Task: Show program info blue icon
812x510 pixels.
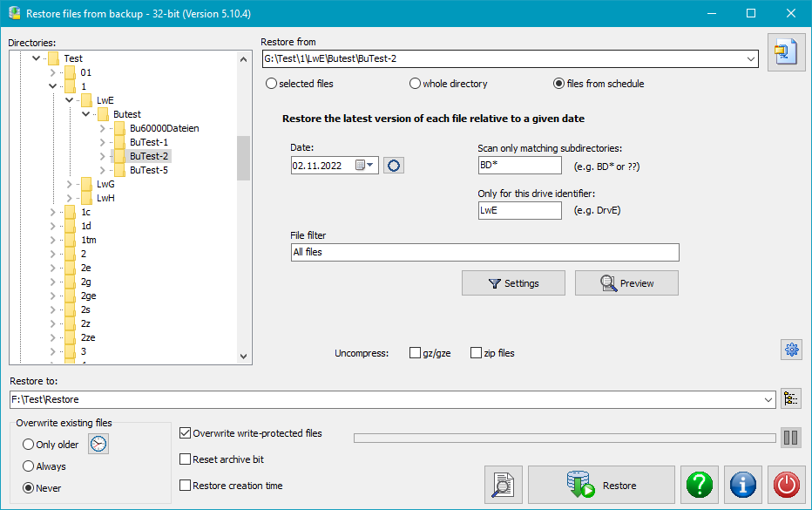Action: pos(743,486)
